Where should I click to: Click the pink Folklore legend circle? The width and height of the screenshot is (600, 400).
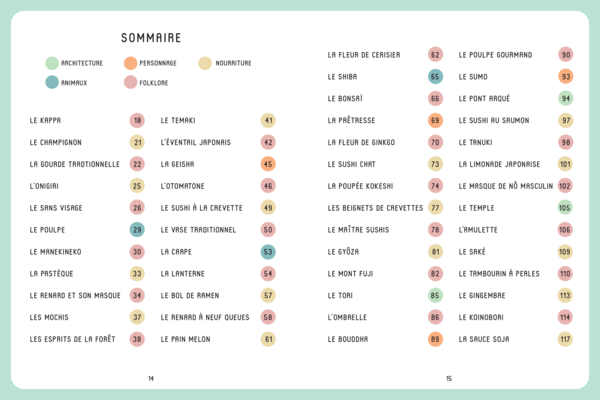pos(130,82)
